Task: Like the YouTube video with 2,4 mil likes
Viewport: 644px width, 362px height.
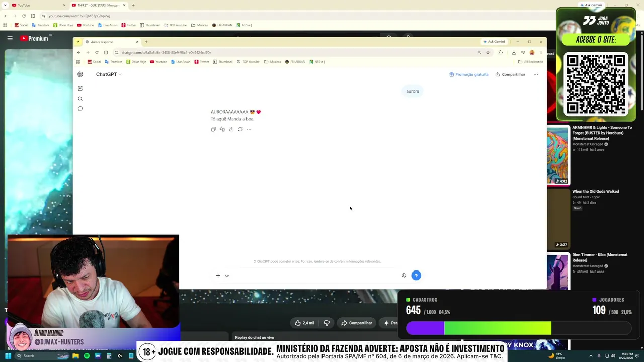Action: coord(305,323)
